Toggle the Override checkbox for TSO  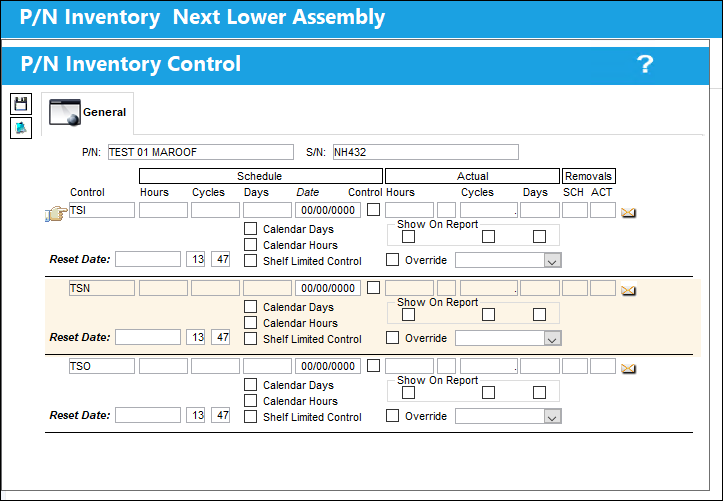point(392,416)
